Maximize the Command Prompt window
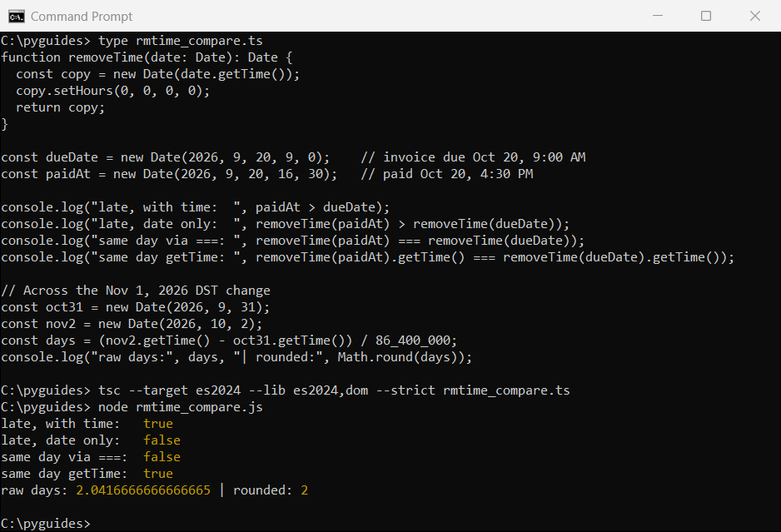Image resolution: width=781 pixels, height=532 pixels. point(706,16)
